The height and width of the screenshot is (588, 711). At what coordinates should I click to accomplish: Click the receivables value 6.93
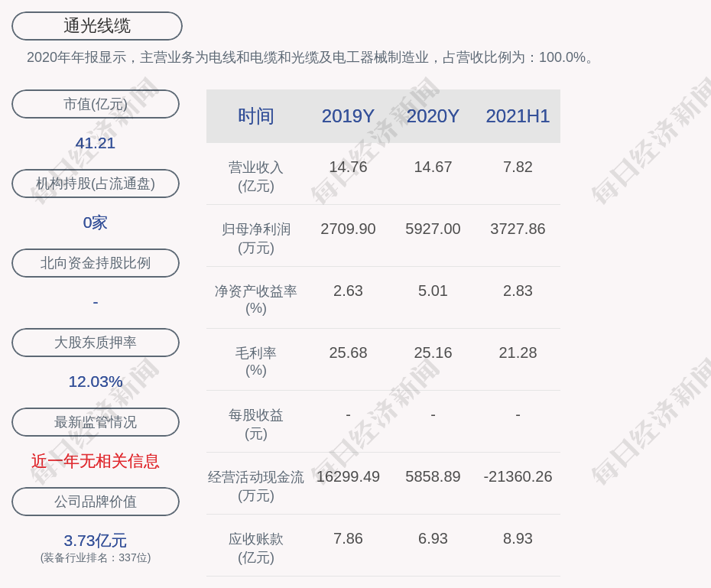[x=433, y=538]
